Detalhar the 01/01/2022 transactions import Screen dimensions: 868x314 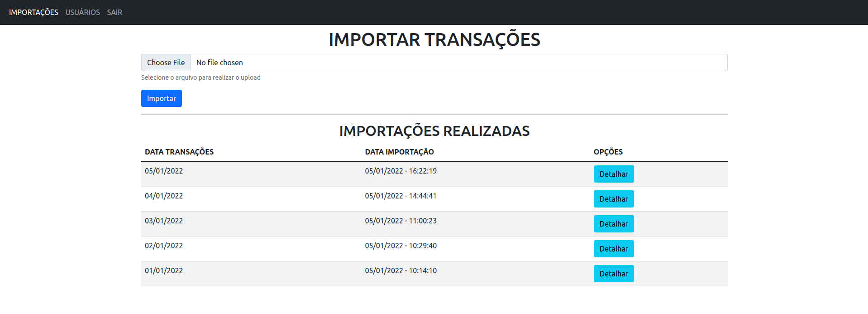coord(614,274)
